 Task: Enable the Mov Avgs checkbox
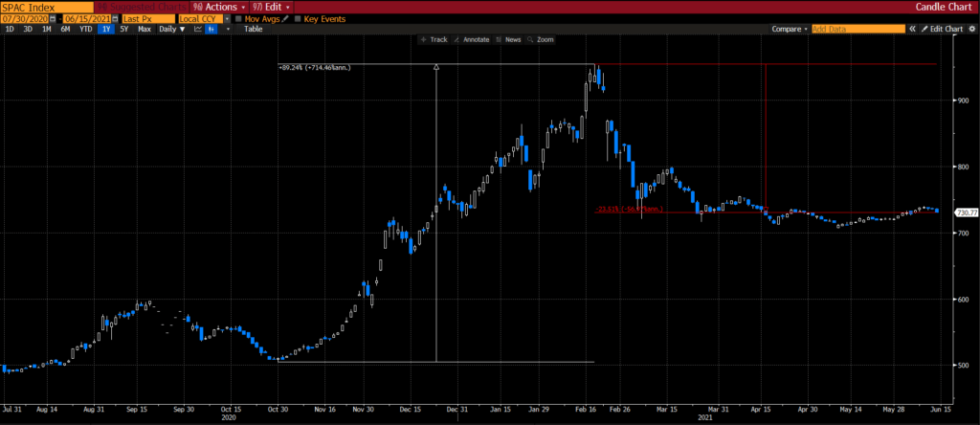pyautogui.click(x=238, y=19)
